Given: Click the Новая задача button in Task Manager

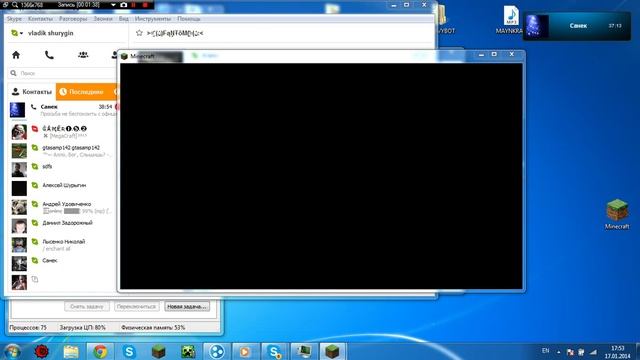Looking at the screenshot, I should pos(187,306).
